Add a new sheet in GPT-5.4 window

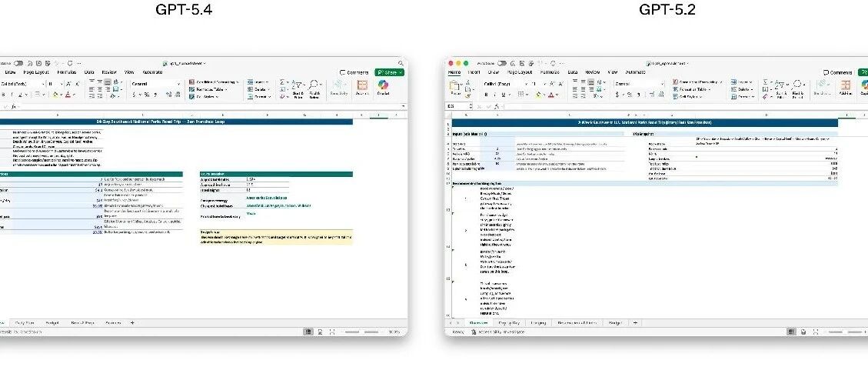tap(132, 322)
